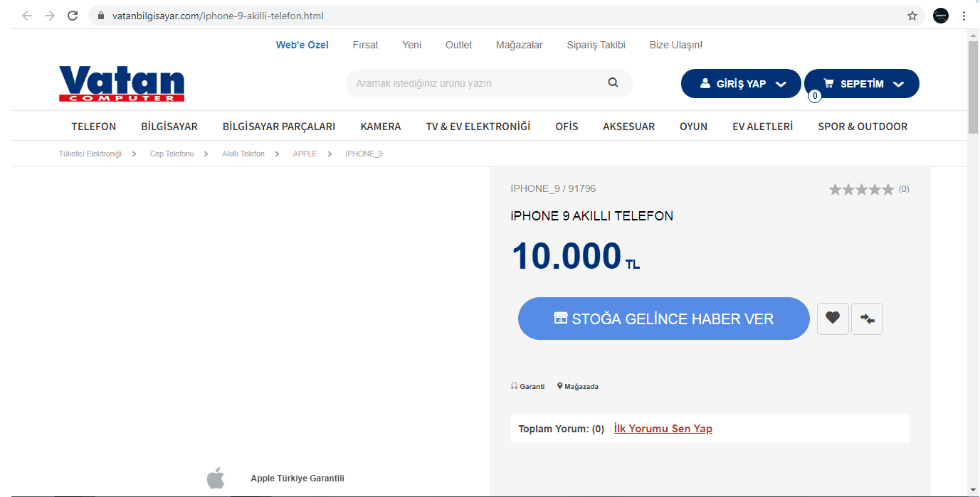Click the search magnifier icon
Viewport: 980px width, 497px height.
613,82
